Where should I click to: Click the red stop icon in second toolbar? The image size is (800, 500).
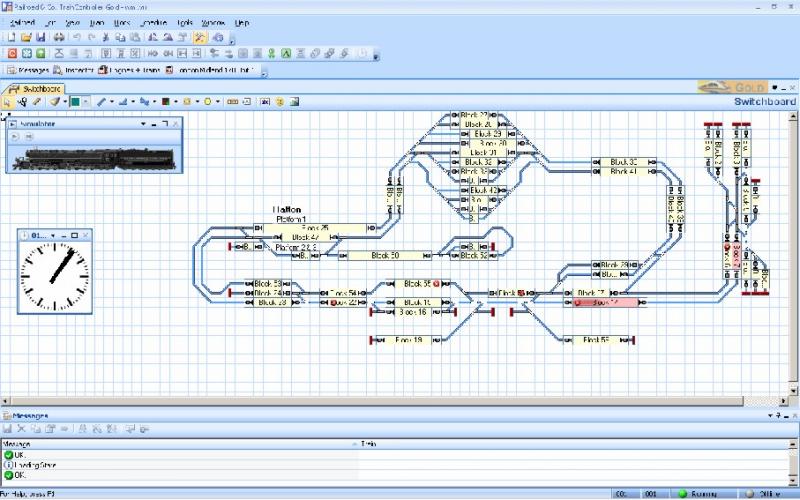click(11, 53)
